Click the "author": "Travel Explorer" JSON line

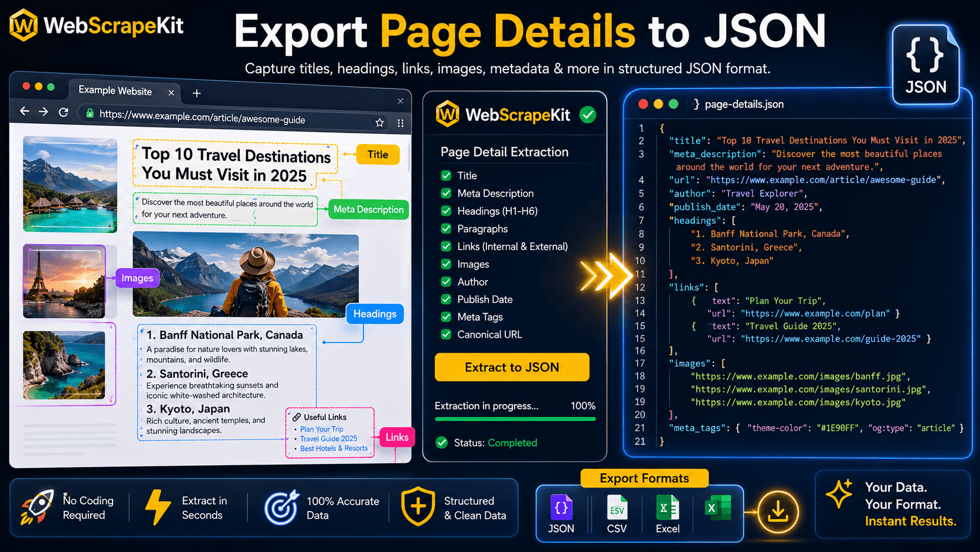739,194
